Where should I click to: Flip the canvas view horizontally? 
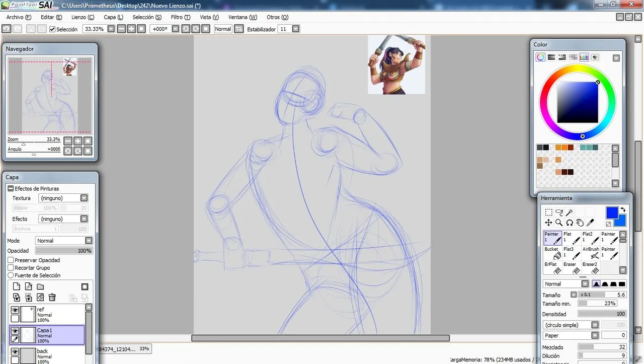(239, 29)
